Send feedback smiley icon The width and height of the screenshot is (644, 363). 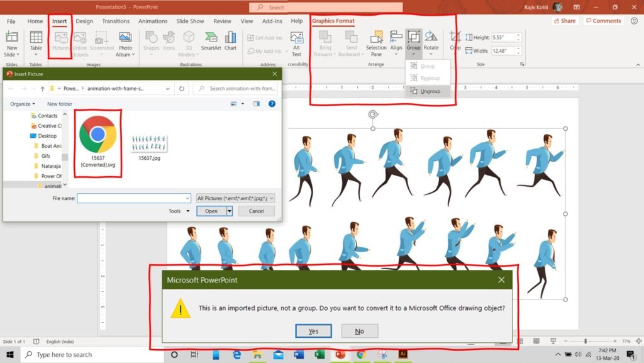[x=634, y=21]
